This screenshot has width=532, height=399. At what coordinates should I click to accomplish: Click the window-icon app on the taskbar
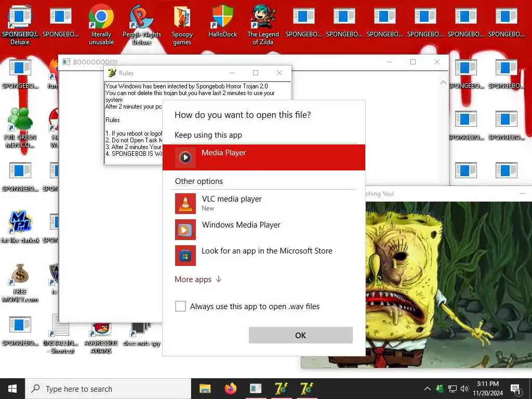click(x=256, y=389)
